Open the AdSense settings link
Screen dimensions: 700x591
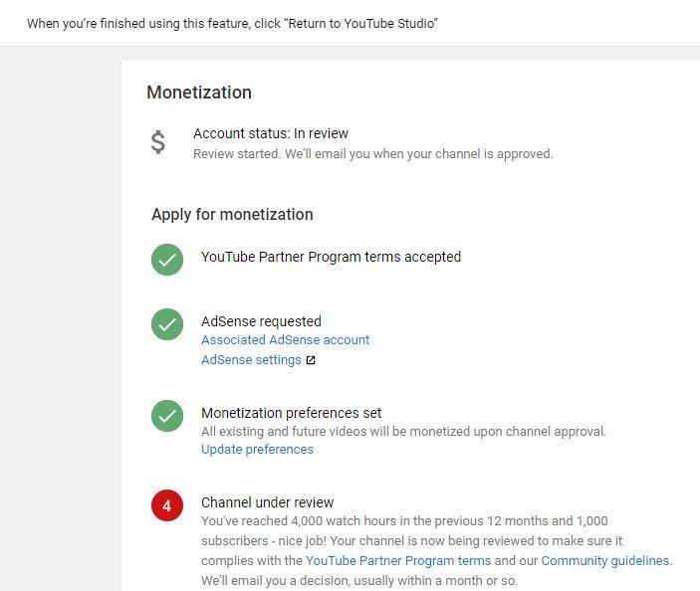pos(251,360)
